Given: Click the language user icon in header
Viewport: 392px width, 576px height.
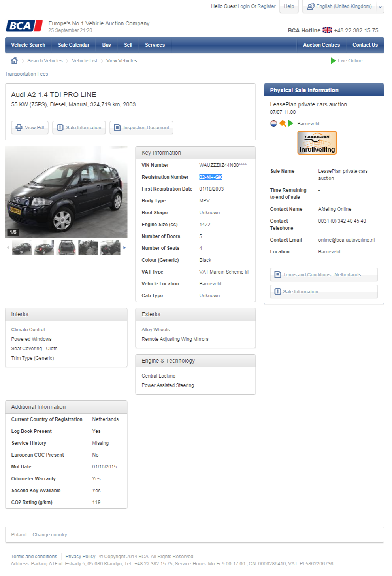Looking at the screenshot, I should coord(311,6).
